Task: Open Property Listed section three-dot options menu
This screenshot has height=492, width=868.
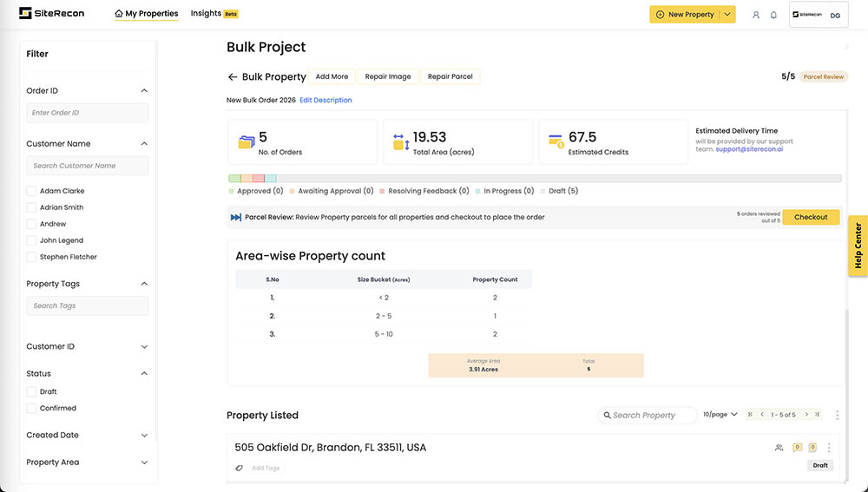Action: tap(837, 416)
